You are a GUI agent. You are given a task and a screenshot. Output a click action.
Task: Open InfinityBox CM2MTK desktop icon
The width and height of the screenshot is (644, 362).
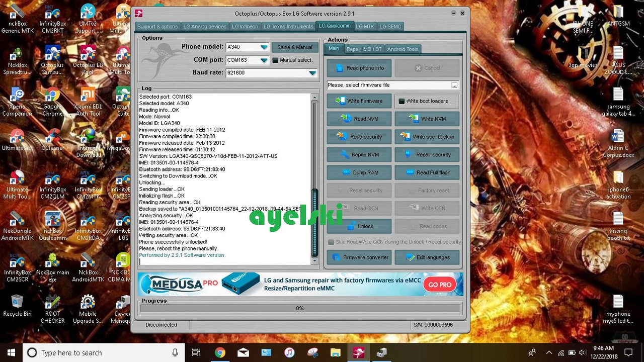(88, 184)
